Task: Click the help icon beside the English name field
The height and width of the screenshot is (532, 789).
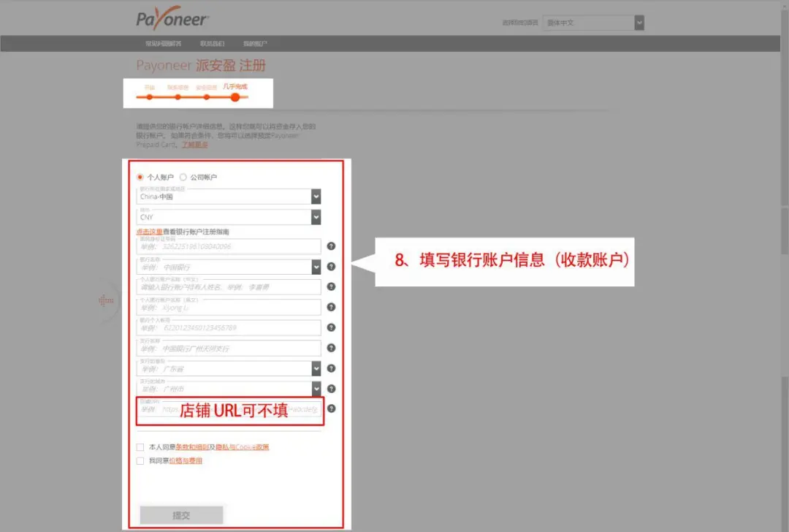Action: click(331, 308)
